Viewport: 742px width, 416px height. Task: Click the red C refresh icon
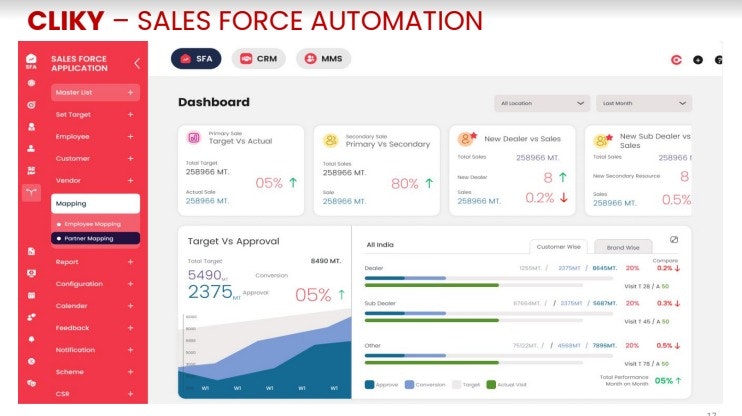[x=676, y=60]
